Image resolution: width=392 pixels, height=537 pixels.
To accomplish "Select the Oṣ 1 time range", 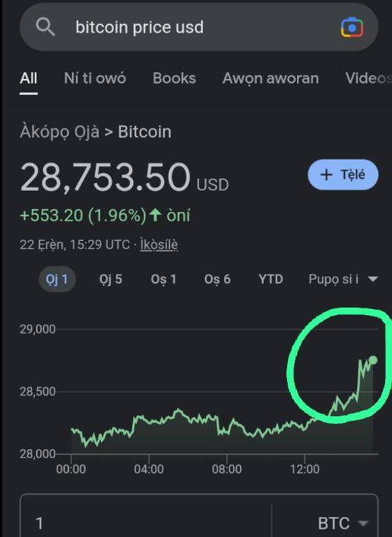I will [163, 279].
